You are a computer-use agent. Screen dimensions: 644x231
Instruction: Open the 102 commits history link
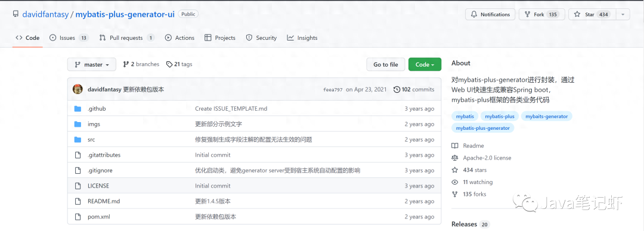coord(414,89)
